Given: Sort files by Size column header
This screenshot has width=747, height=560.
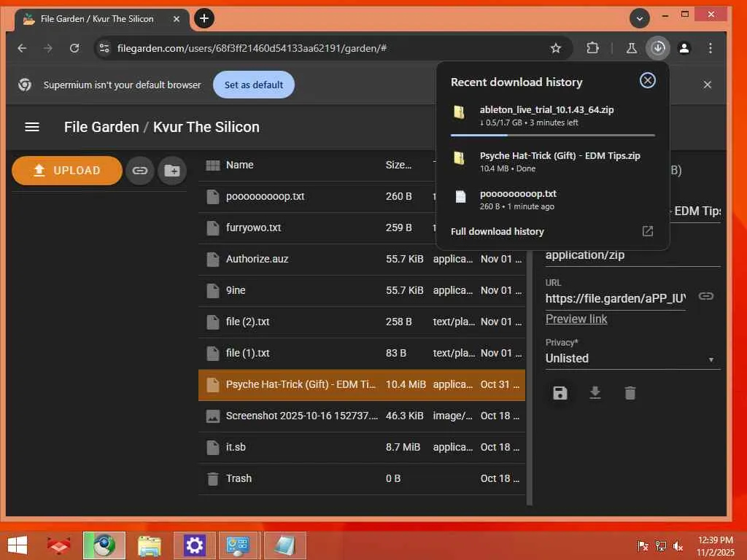Looking at the screenshot, I should (398, 165).
